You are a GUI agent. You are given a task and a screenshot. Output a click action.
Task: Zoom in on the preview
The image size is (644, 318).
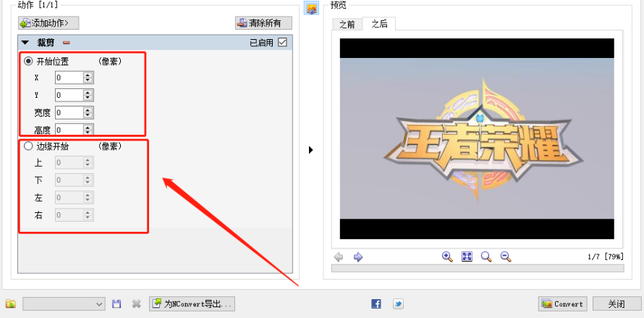[x=447, y=256]
